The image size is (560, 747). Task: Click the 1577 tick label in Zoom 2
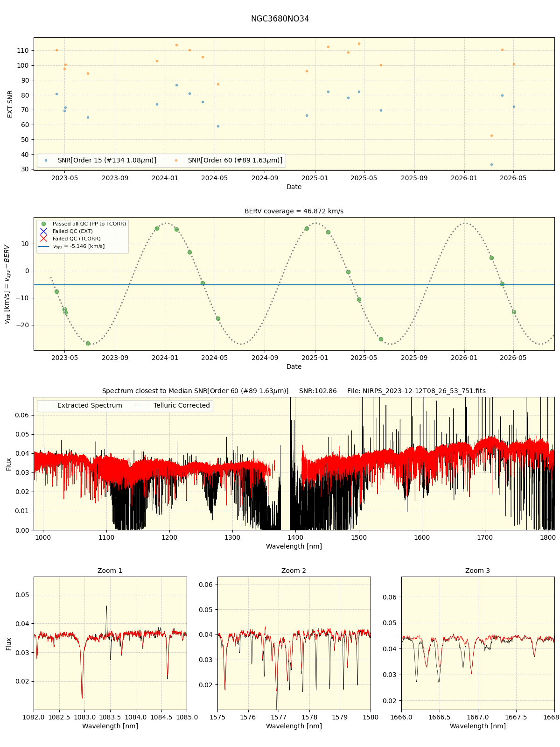[x=279, y=717]
